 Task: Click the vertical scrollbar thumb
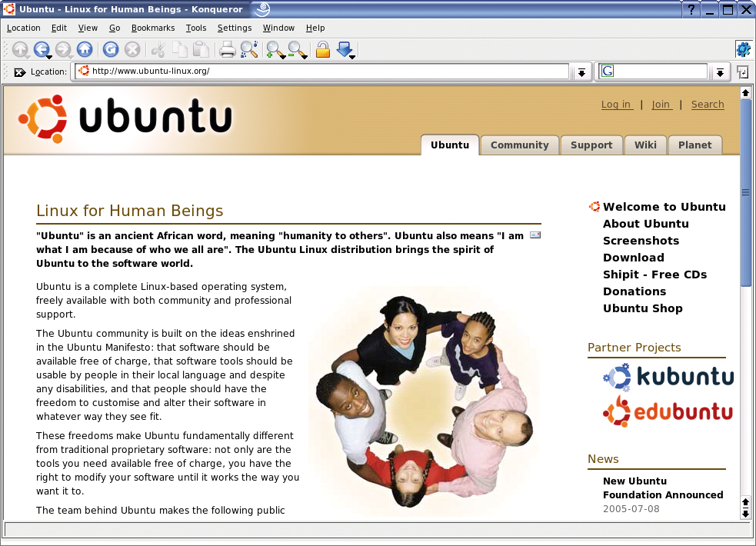tap(745, 193)
